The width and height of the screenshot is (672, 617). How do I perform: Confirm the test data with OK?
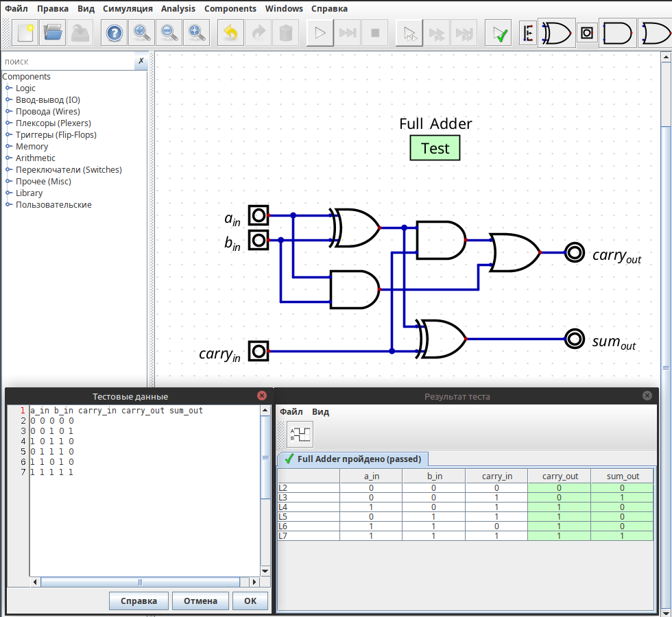click(x=250, y=601)
